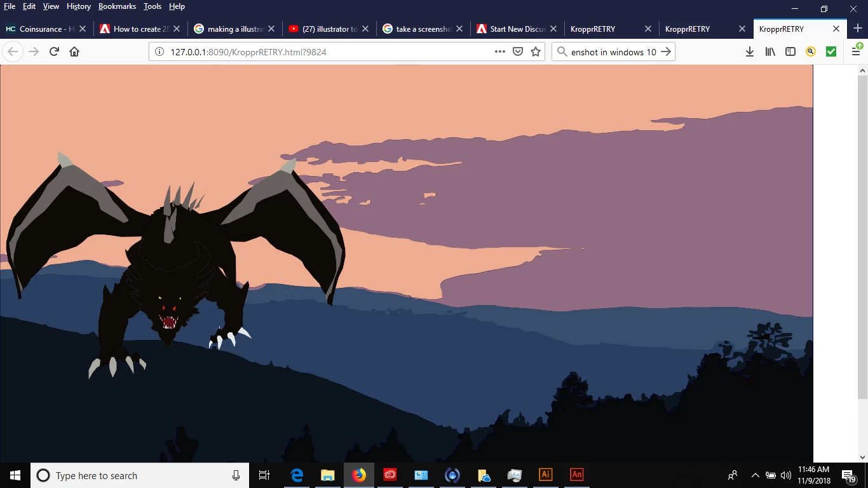This screenshot has width=868, height=488.
Task: Click the Type here to search box
Action: point(132,475)
